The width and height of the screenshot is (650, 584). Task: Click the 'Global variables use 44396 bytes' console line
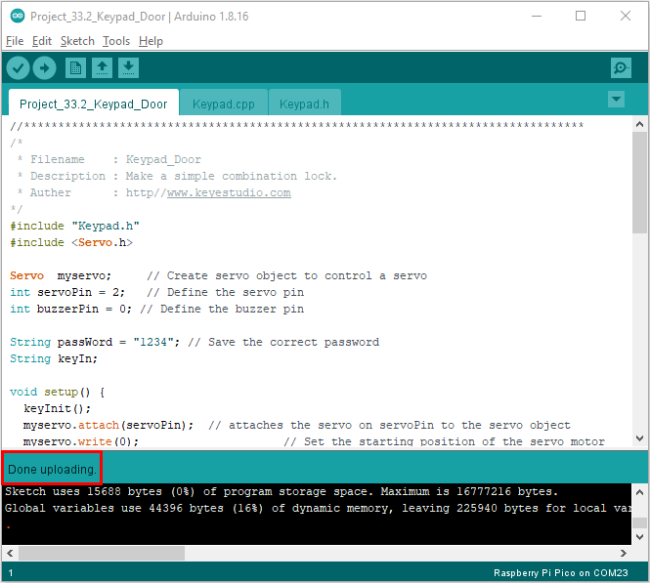[x=318, y=508]
